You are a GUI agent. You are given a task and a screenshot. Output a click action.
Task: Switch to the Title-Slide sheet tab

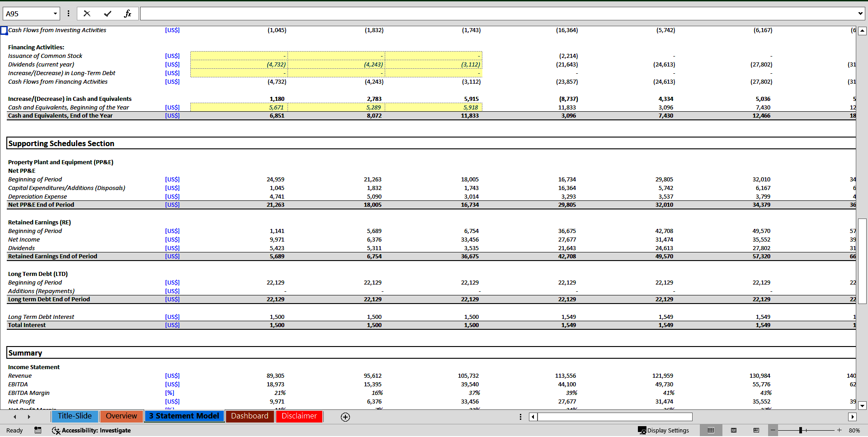[75, 416]
